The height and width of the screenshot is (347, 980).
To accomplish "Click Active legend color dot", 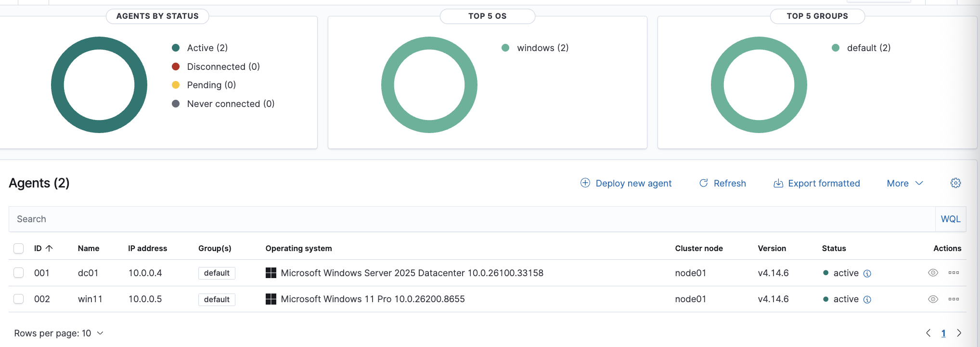I will (176, 48).
